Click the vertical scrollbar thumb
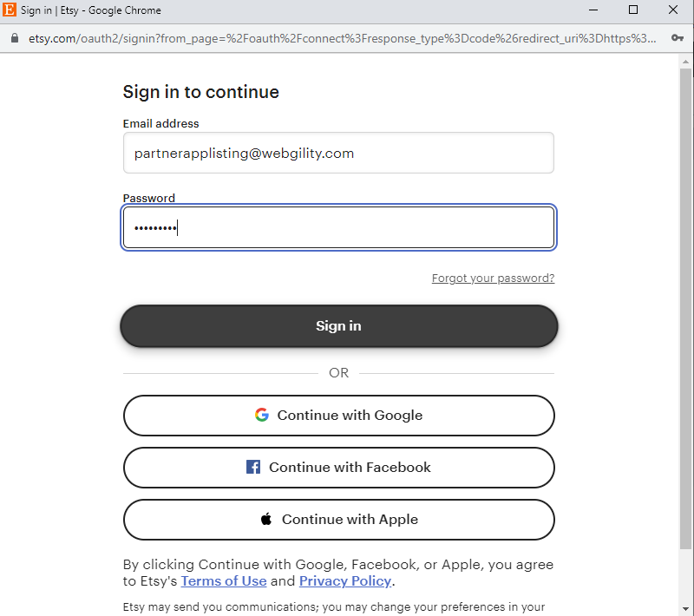The width and height of the screenshot is (694, 616). point(685,309)
